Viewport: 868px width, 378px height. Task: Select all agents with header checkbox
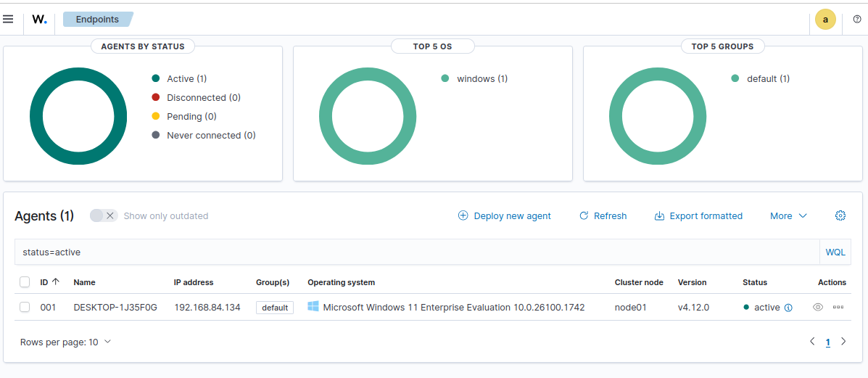point(25,282)
